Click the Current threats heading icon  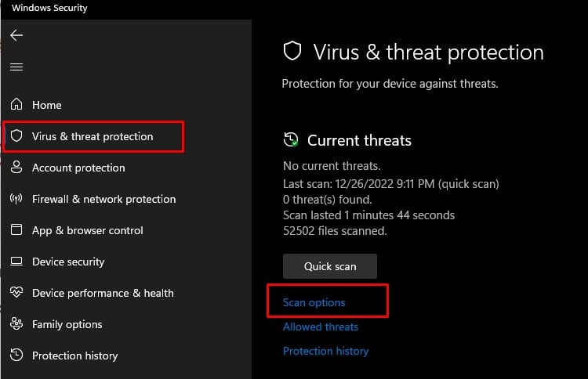tap(291, 141)
